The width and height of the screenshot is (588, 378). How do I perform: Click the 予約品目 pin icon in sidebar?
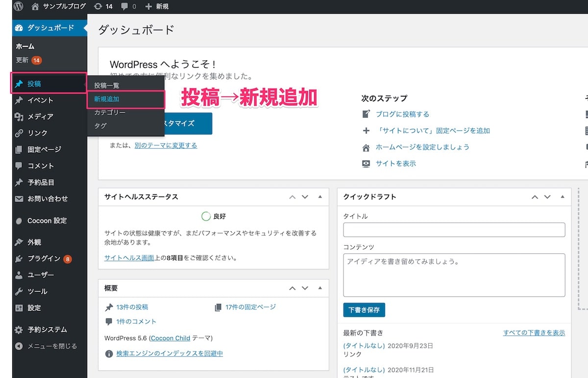(x=19, y=182)
